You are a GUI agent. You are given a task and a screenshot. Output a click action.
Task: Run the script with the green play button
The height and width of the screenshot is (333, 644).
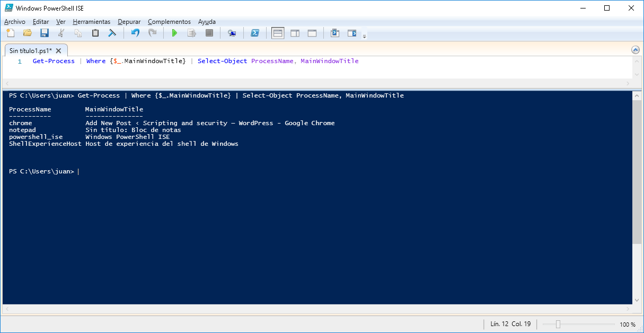(x=174, y=33)
